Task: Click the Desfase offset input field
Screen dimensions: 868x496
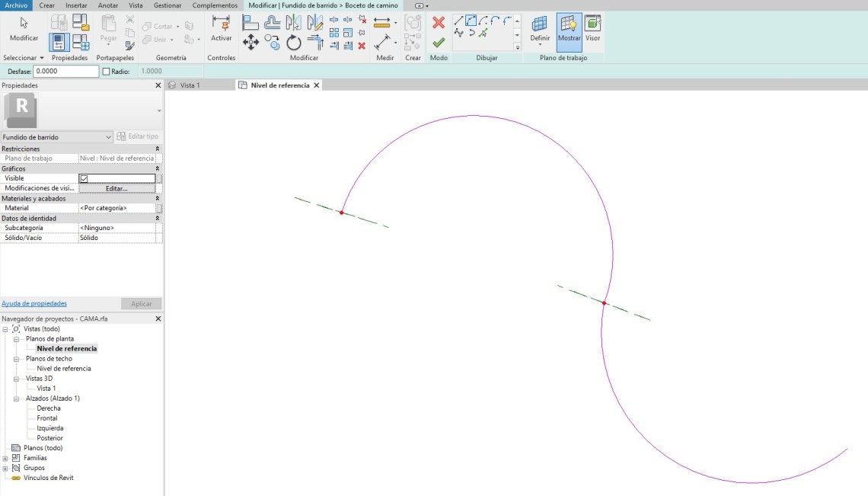Action: (x=66, y=72)
